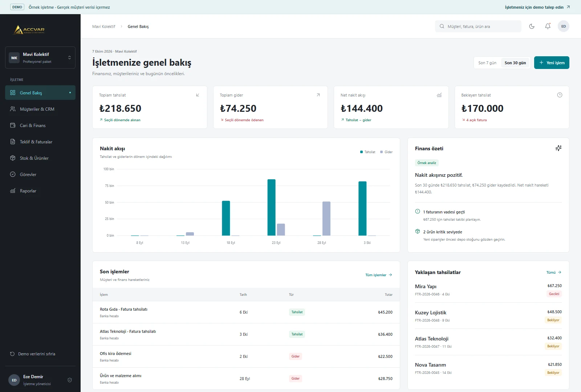Open the Tüm işlemler link
The width and height of the screenshot is (581, 392).
(x=379, y=275)
